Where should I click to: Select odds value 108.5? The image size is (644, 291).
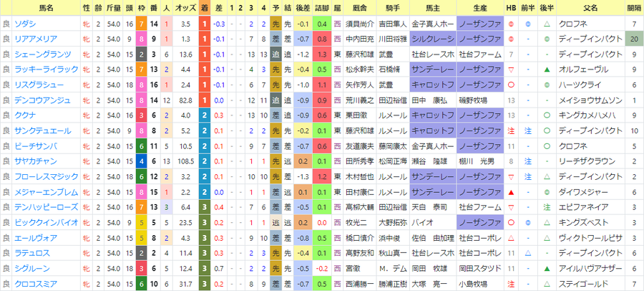(x=185, y=161)
